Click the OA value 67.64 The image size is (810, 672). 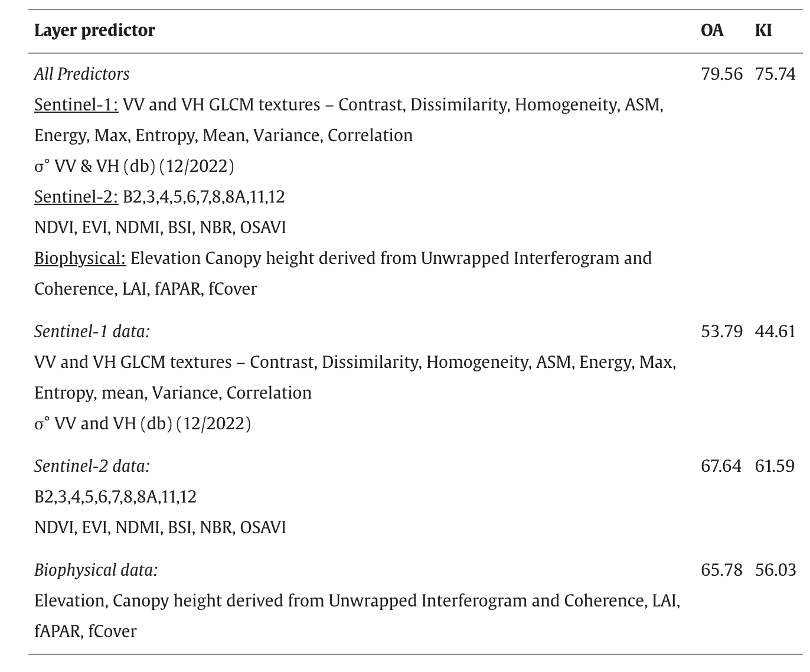click(721, 466)
